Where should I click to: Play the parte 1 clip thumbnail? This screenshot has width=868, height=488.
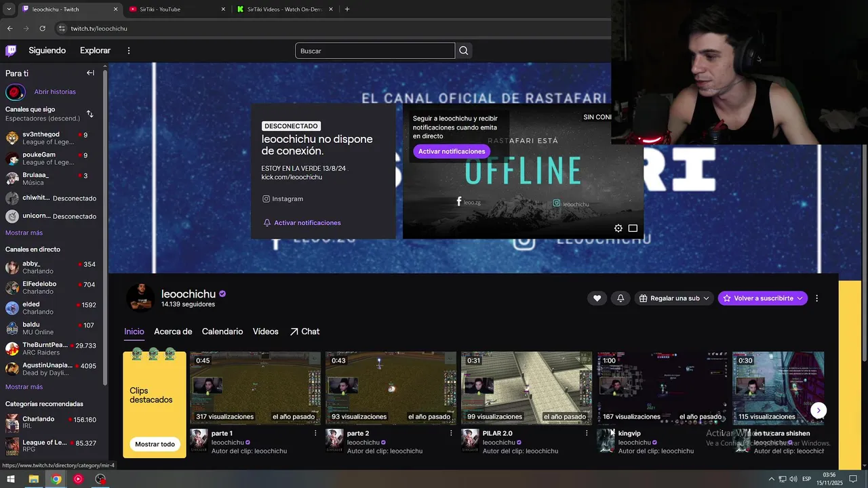click(x=255, y=388)
